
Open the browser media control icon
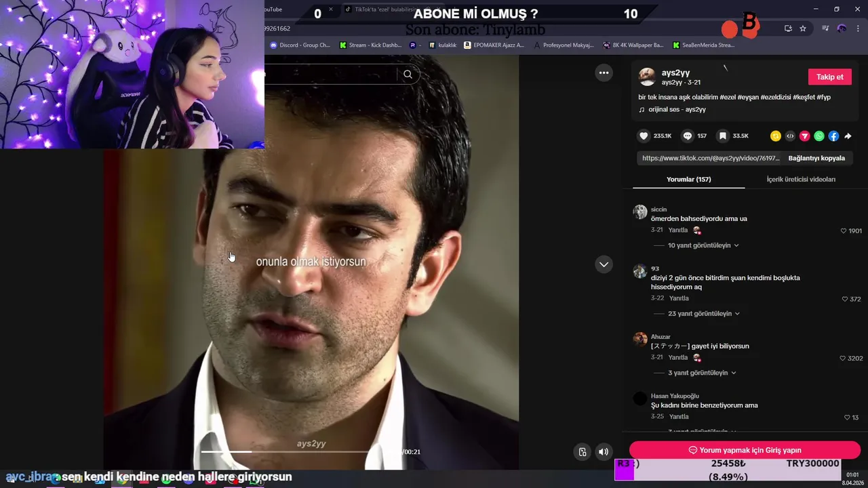[825, 28]
